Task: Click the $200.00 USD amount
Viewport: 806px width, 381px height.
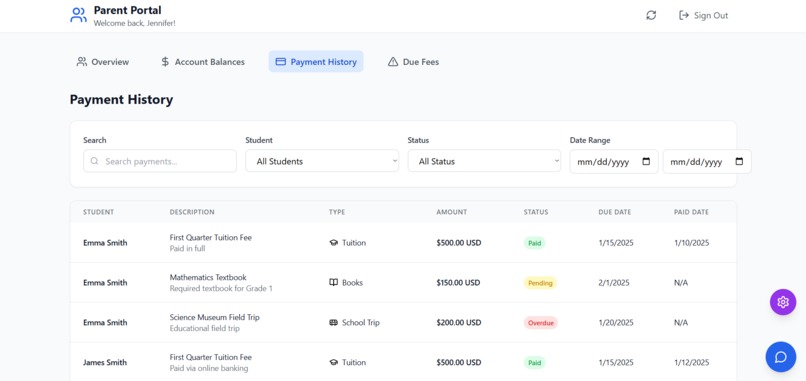Action: click(459, 322)
